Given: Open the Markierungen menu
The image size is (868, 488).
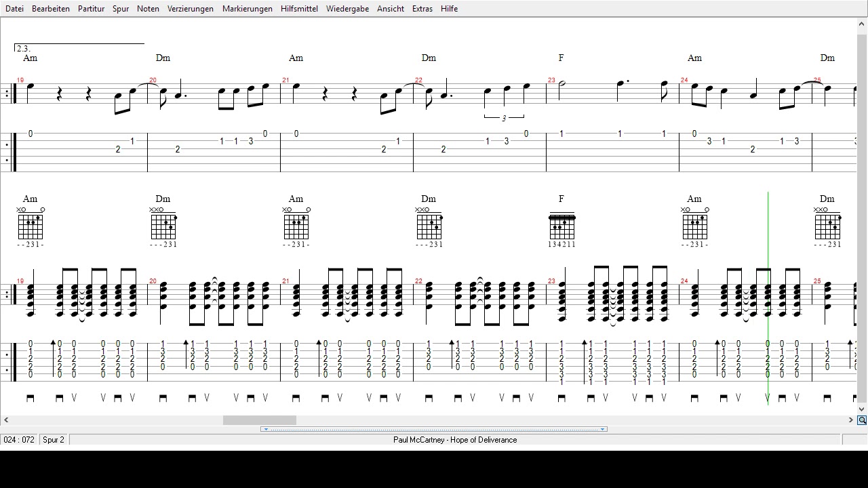Looking at the screenshot, I should coord(248,9).
